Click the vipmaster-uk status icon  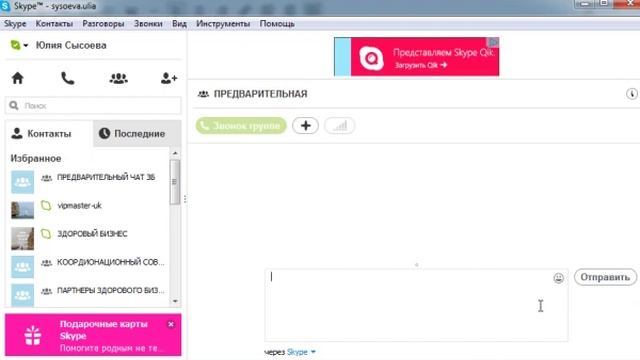pyautogui.click(x=46, y=206)
